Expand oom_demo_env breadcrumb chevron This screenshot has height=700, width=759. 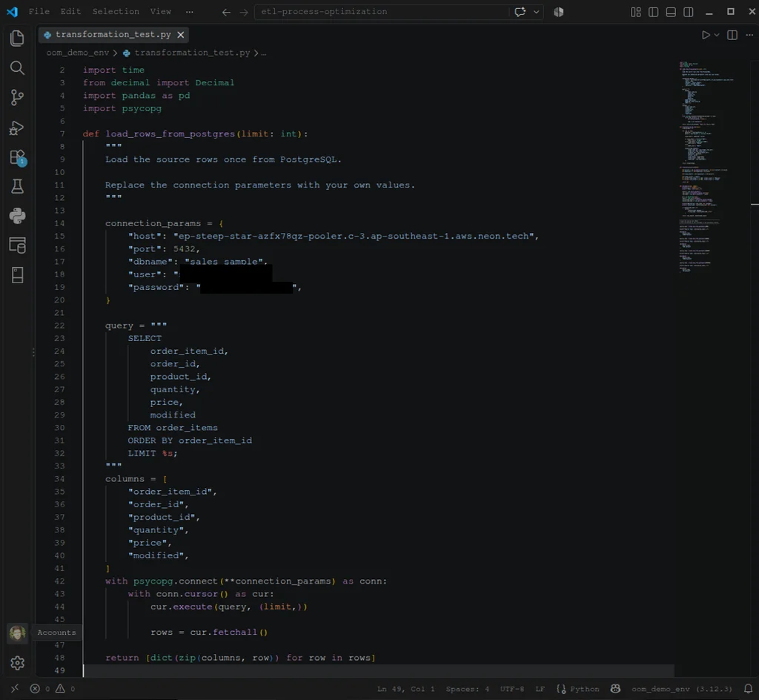(x=115, y=53)
